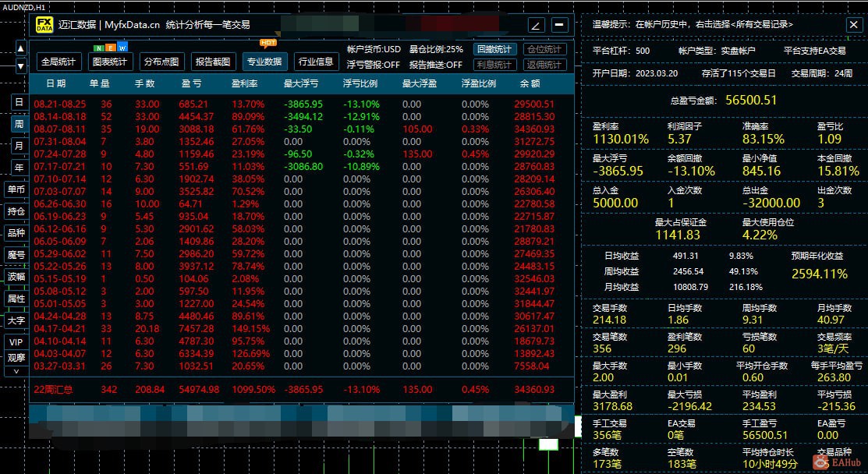Viewport: 868px width, 474px height.
Task: Click 盈利率 value 1130.01%
Action: 621,140
